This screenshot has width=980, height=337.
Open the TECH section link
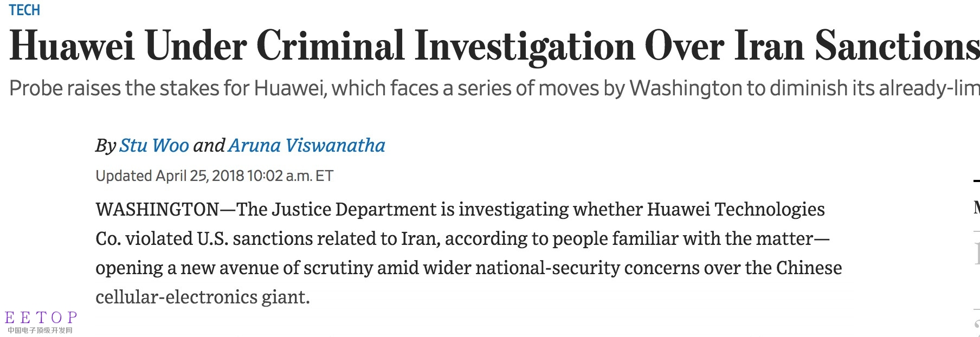tap(24, 10)
